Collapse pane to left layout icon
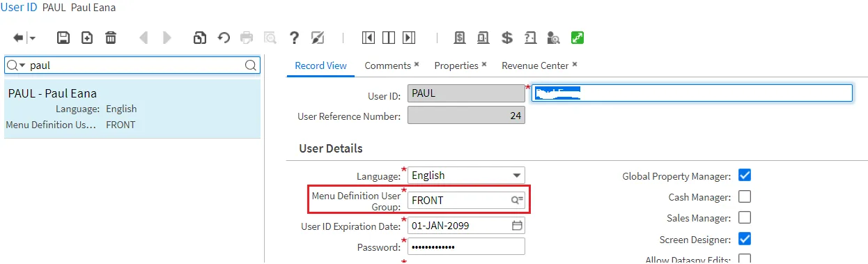This screenshot has width=868, height=264. point(368,38)
